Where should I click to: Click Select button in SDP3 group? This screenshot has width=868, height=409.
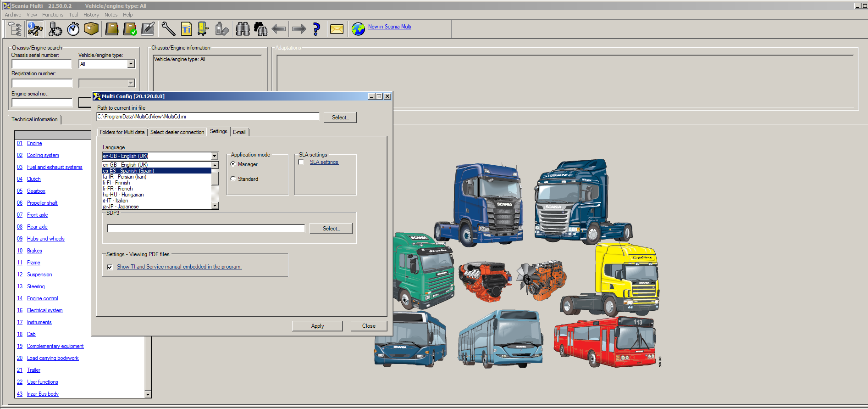pos(331,229)
